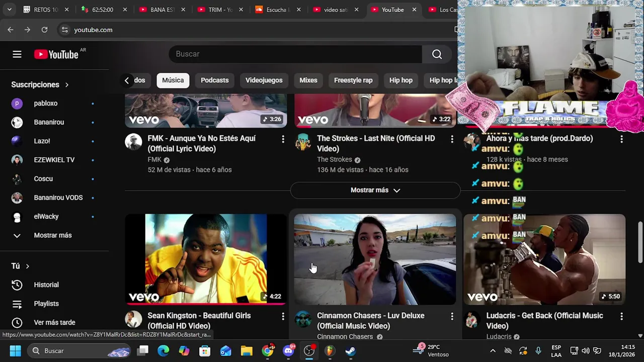This screenshot has height=362, width=644.
Task: Select the Música chip
Action: [173, 80]
